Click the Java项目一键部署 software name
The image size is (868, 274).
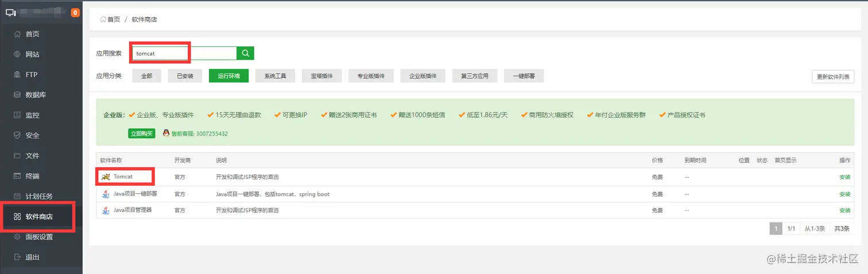135,194
